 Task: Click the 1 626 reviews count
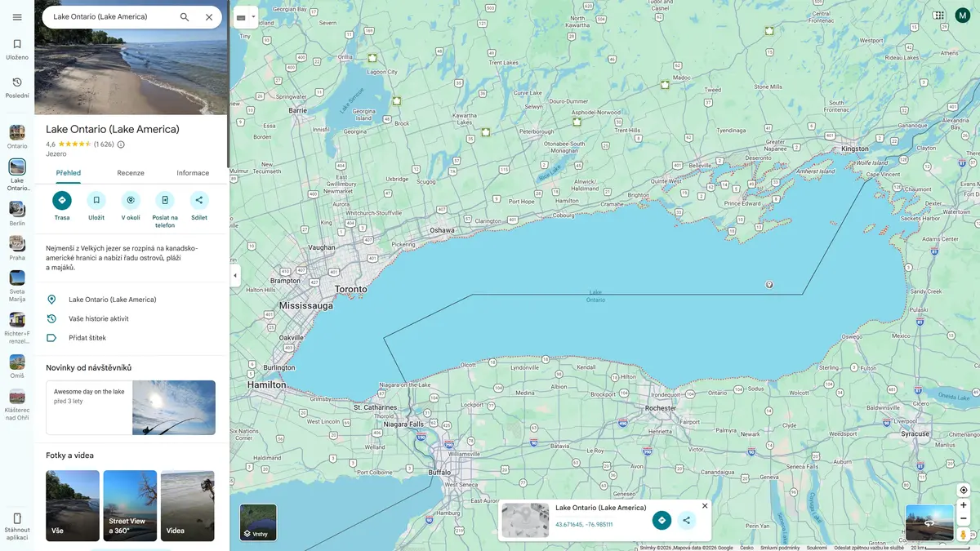(x=104, y=144)
